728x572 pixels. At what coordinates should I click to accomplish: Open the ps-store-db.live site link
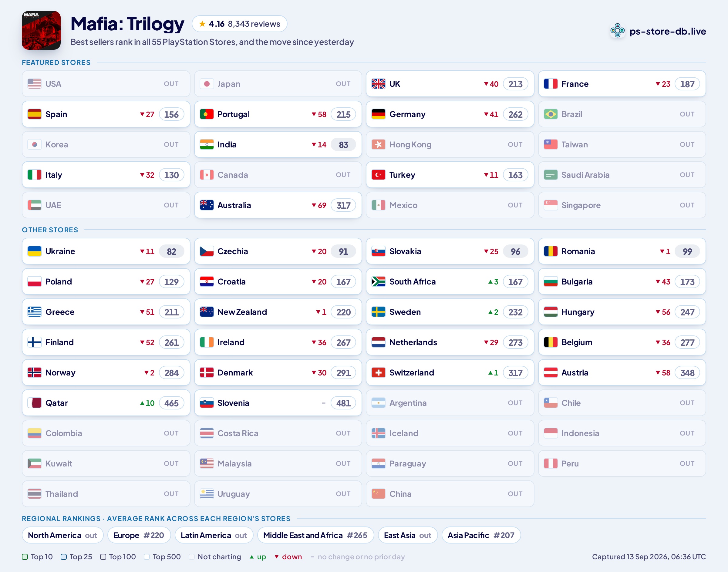(x=667, y=31)
